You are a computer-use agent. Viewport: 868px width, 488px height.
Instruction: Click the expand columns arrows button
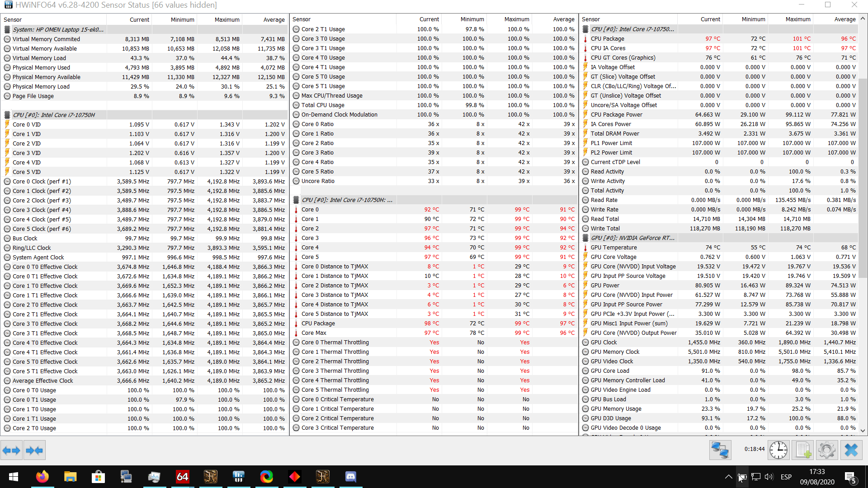11,450
